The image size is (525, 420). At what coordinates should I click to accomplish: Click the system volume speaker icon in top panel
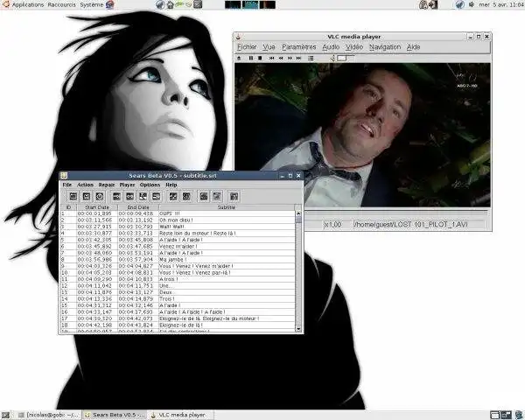click(472, 4)
